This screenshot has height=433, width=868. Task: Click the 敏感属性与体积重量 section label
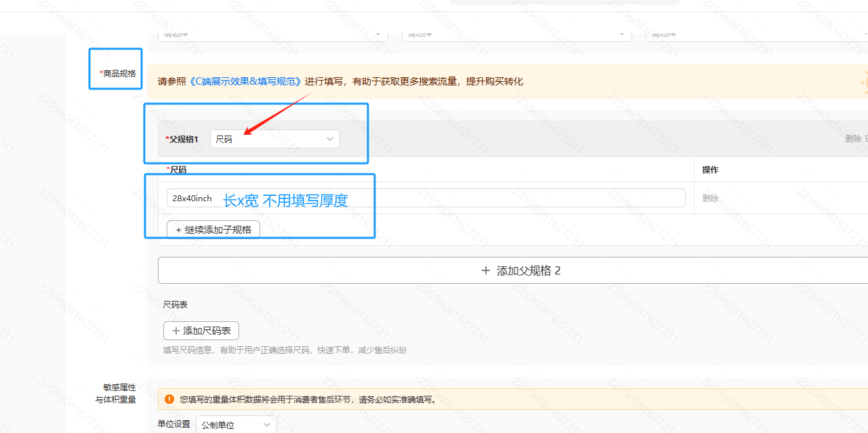tap(115, 394)
